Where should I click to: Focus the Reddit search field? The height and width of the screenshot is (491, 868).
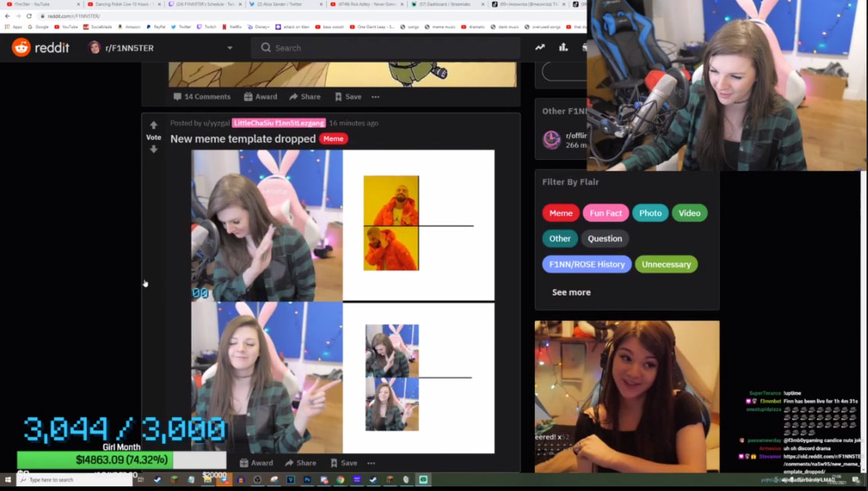coord(386,48)
